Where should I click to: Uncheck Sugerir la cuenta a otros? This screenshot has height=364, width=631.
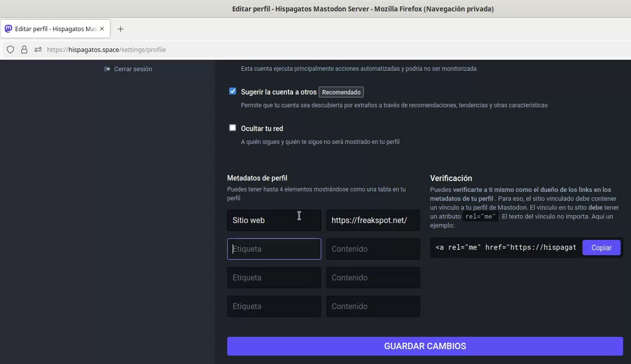[233, 91]
